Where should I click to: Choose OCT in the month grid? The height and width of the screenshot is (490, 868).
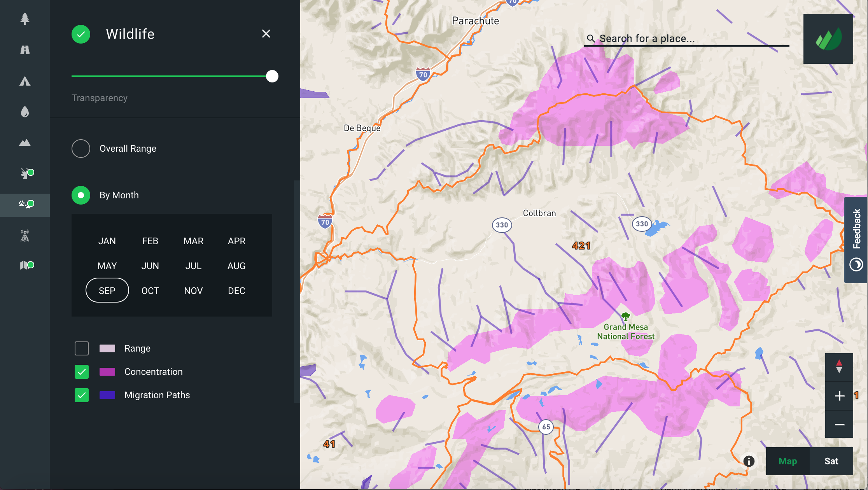150,291
